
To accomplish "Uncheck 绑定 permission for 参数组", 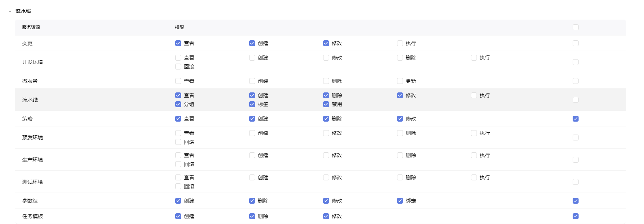I will [400, 201].
